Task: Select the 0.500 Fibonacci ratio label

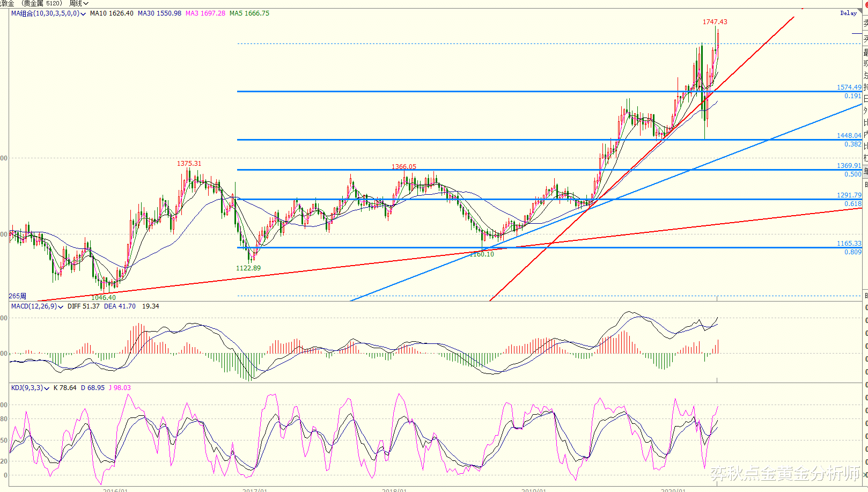Action: click(853, 174)
